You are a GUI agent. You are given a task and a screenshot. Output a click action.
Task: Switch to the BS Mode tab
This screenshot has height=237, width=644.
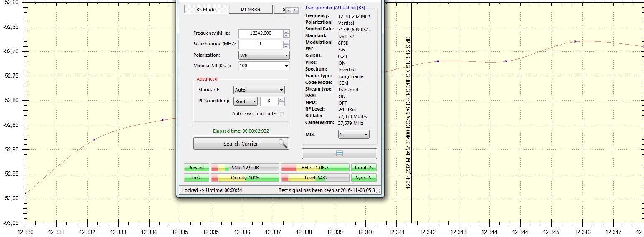click(205, 9)
